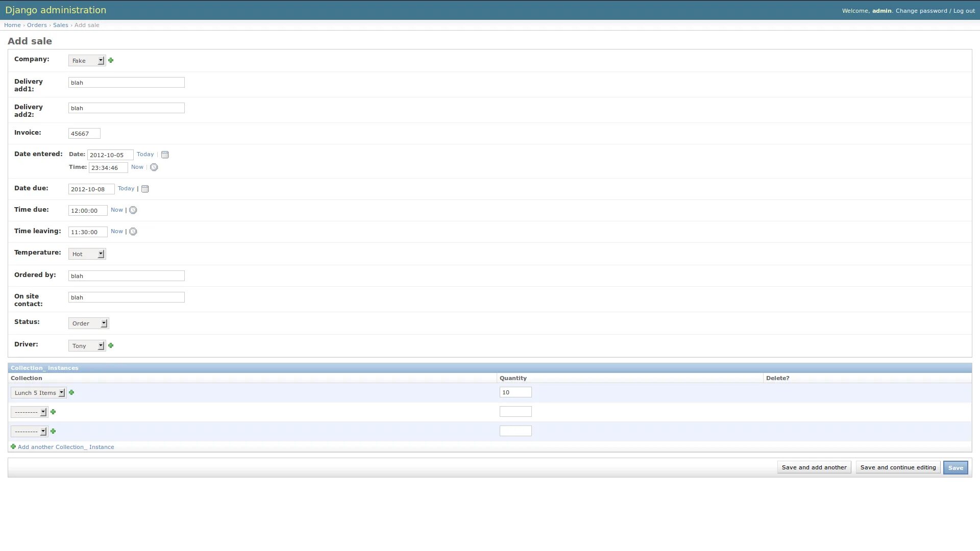Open clock icon beside Date entered time

[154, 167]
